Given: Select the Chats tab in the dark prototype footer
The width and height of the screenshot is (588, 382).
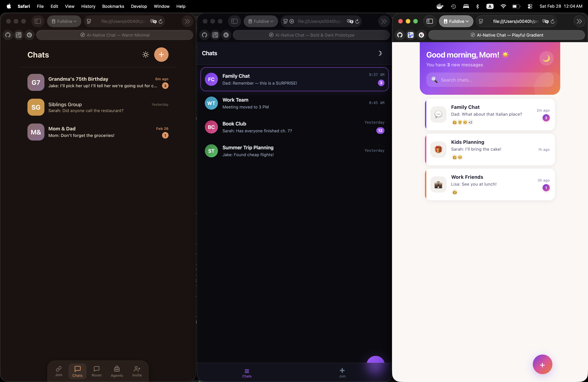Looking at the screenshot, I should coord(247,373).
